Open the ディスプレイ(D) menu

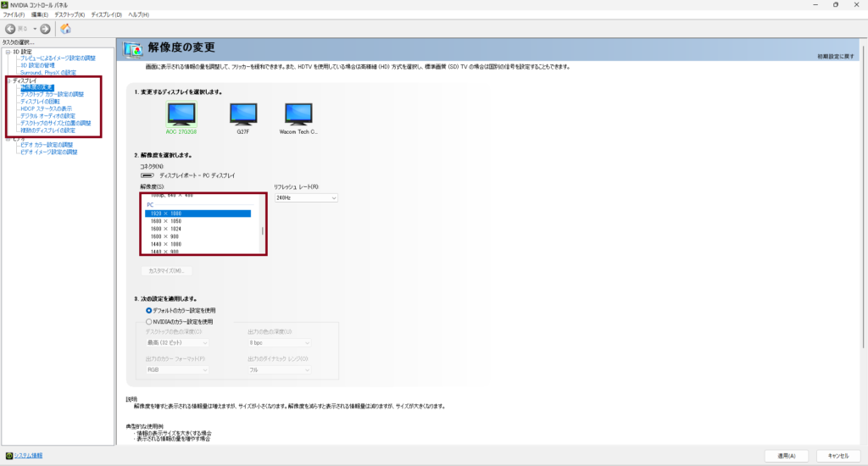106,15
